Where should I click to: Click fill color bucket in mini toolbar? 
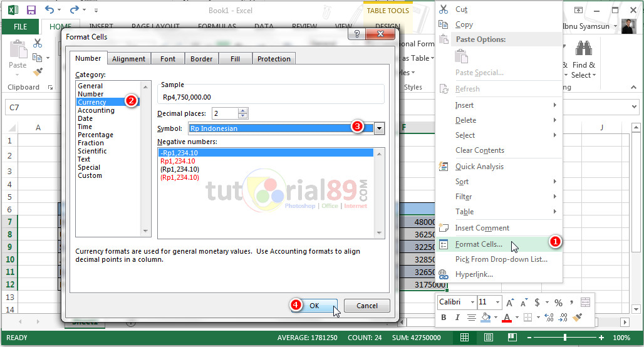(486, 317)
